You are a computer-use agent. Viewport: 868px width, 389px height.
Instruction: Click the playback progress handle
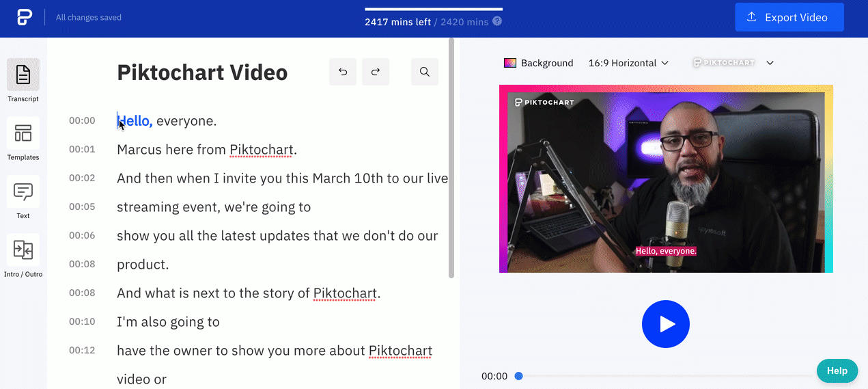tap(518, 376)
